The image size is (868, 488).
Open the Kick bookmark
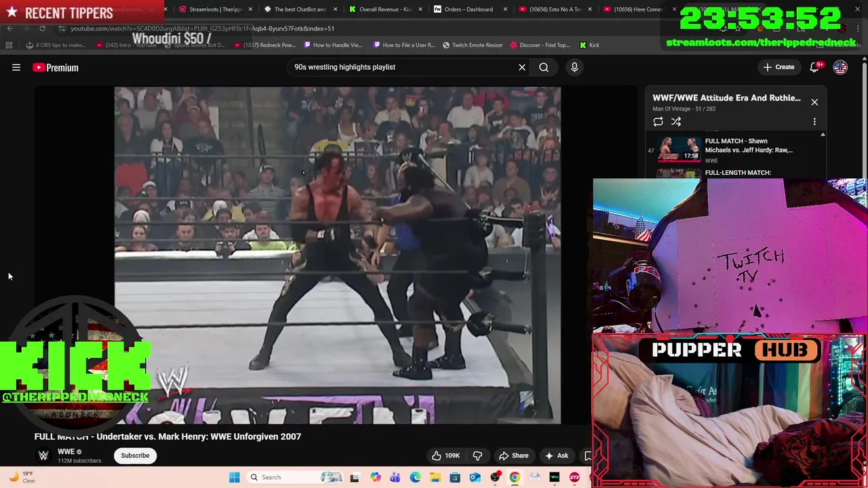click(589, 45)
